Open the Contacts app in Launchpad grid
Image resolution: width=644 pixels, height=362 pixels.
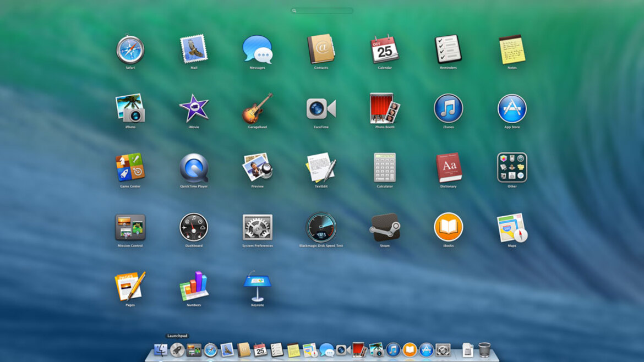point(321,50)
